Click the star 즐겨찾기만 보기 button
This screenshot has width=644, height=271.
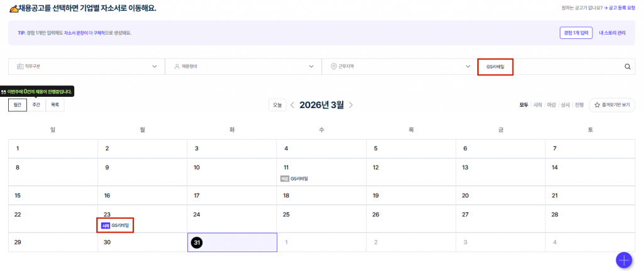click(x=611, y=105)
